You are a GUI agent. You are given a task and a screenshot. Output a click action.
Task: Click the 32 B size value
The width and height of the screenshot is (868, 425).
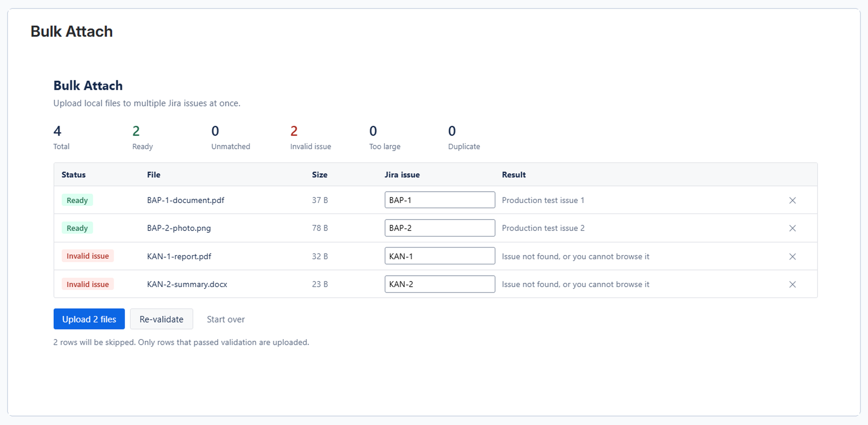click(320, 256)
